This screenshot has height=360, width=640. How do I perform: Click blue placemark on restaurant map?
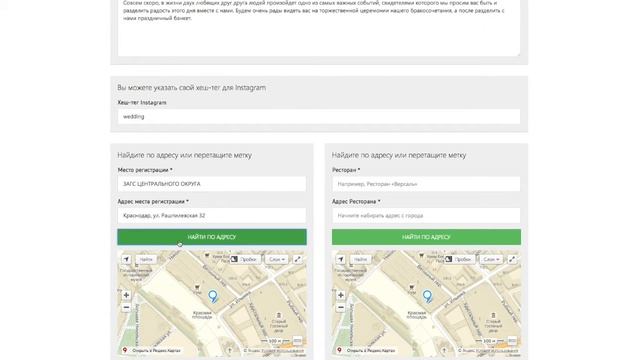(427, 296)
